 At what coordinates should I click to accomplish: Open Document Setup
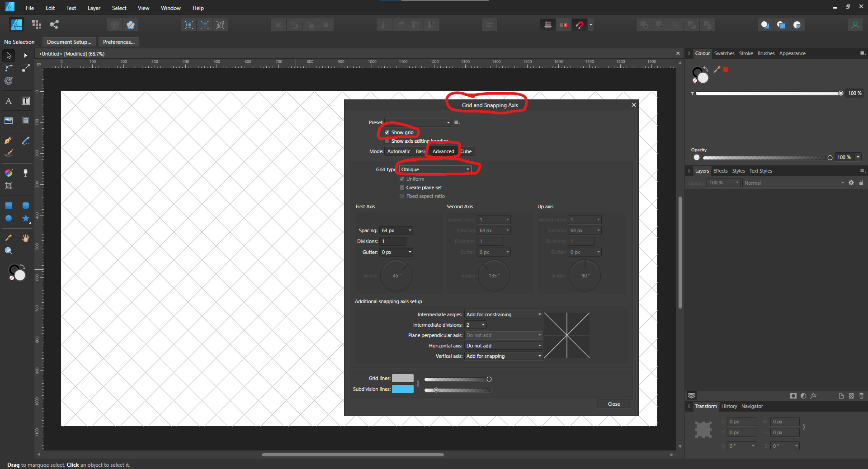[69, 42]
